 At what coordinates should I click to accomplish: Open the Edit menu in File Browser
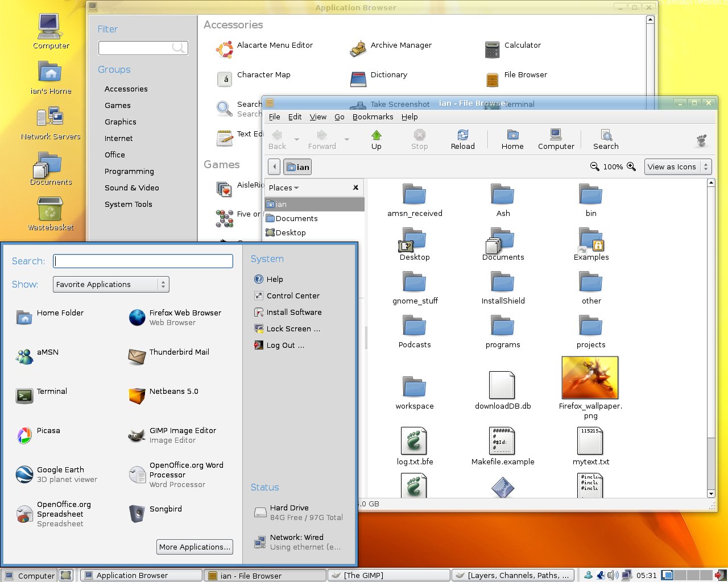tap(295, 117)
